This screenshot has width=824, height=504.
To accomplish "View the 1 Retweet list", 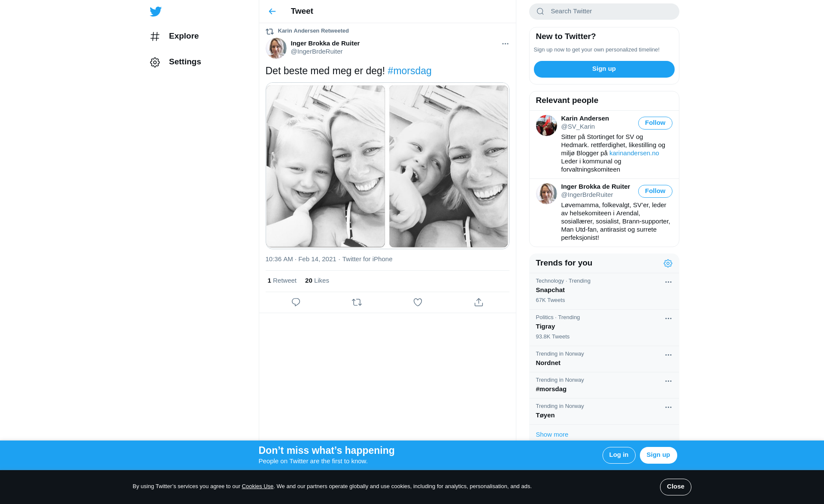I will point(282,281).
